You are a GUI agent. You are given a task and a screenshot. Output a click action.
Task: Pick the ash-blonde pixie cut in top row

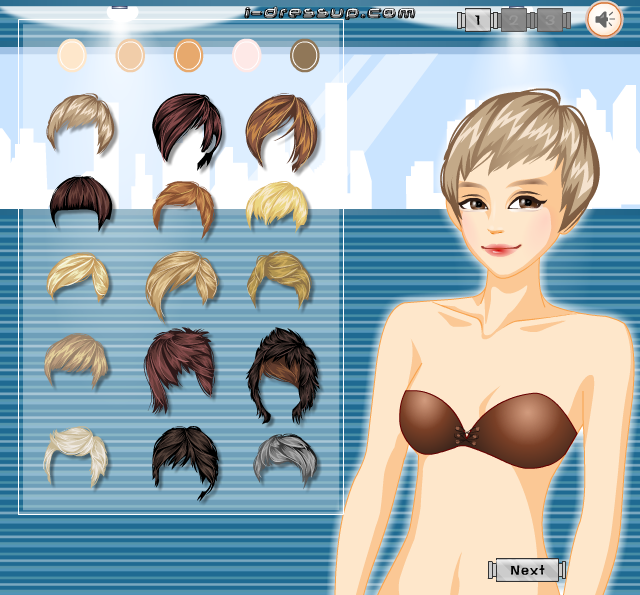coord(80,123)
